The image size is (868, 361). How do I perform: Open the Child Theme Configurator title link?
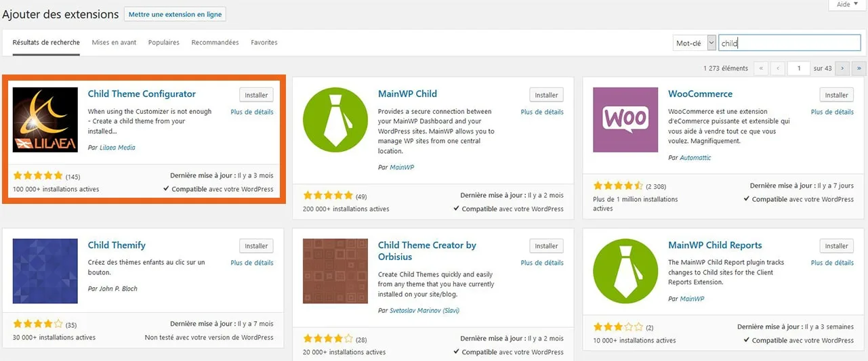tap(142, 94)
